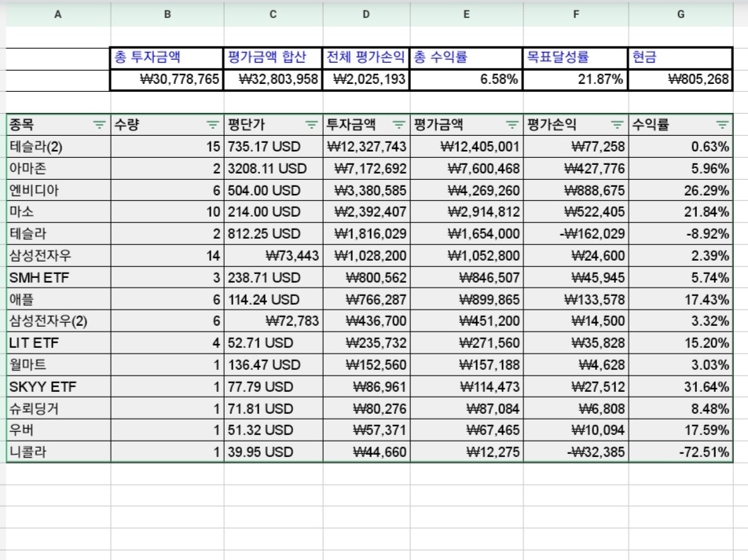Click the SMH ETF name cell
The image size is (748, 560).
59,277
